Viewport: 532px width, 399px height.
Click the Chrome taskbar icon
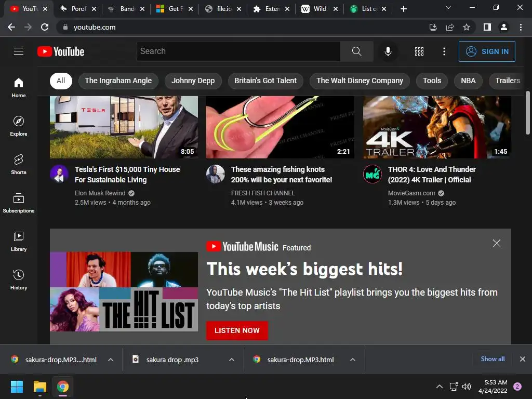[63, 387]
